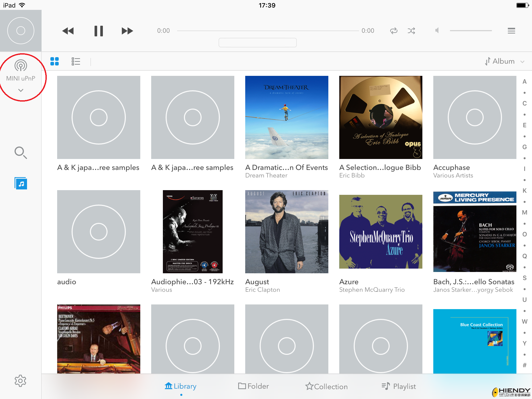
Task: Click the 'Dream Theater' artist name
Action: click(266, 176)
